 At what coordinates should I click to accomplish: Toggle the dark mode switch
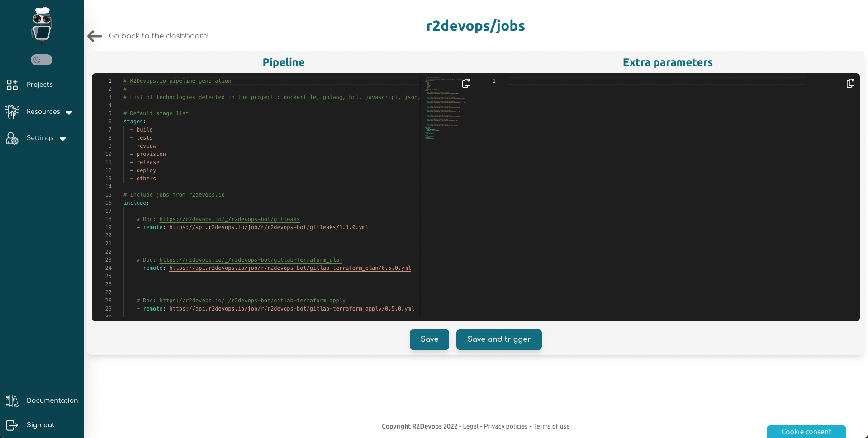[x=41, y=59]
